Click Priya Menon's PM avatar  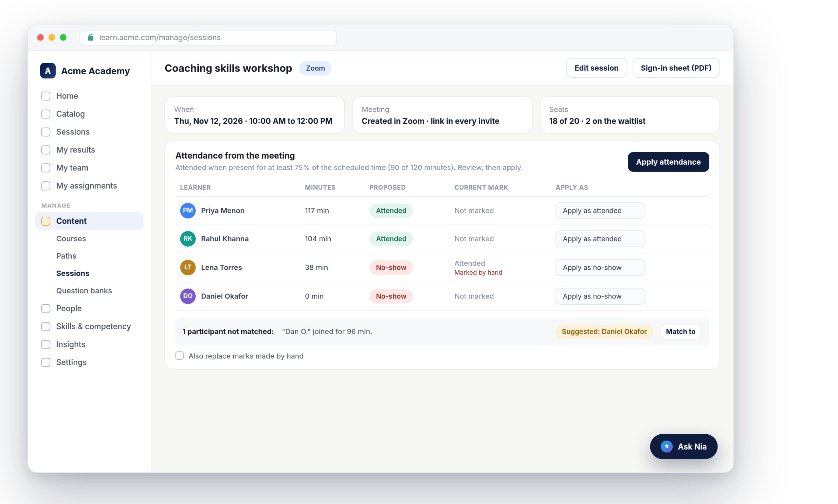coord(188,210)
